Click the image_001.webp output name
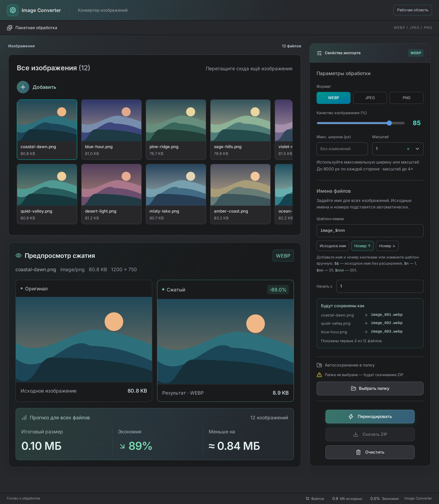 click(387, 315)
